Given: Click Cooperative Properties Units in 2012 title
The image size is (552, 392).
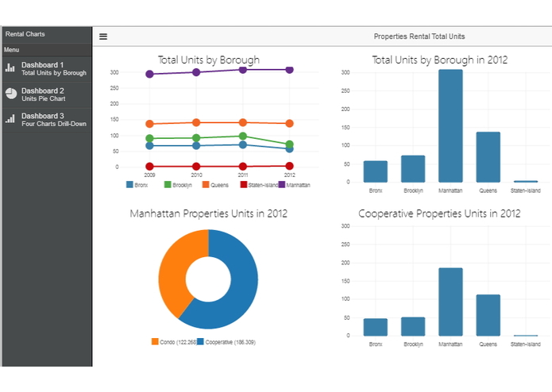Looking at the screenshot, I should point(439,213).
